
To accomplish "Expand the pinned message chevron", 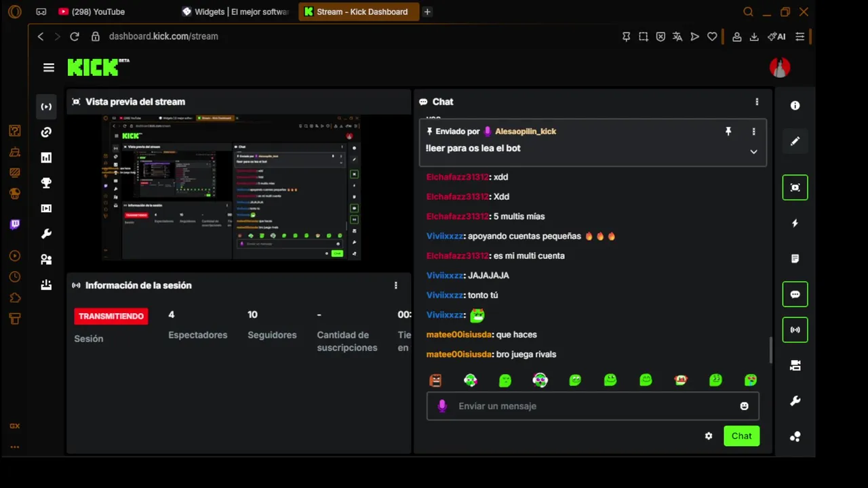I will [x=753, y=152].
